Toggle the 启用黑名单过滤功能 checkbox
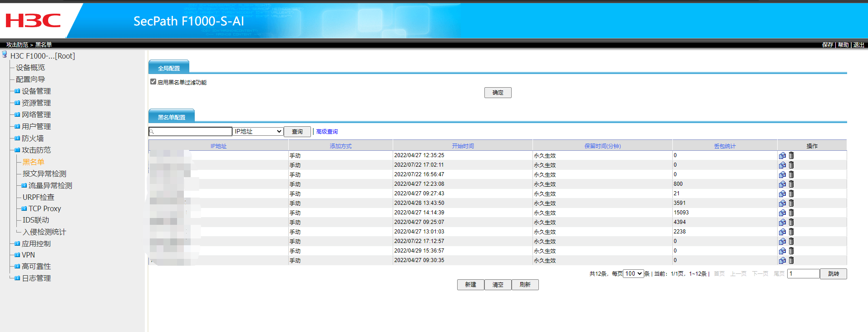Screen dimensions: 868x332 [x=153, y=82]
